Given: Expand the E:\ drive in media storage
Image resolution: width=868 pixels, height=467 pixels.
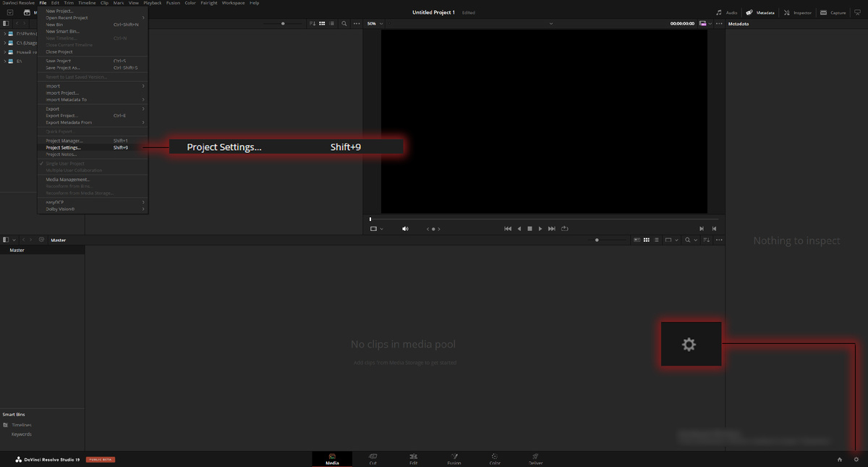Looking at the screenshot, I should click(x=4, y=62).
